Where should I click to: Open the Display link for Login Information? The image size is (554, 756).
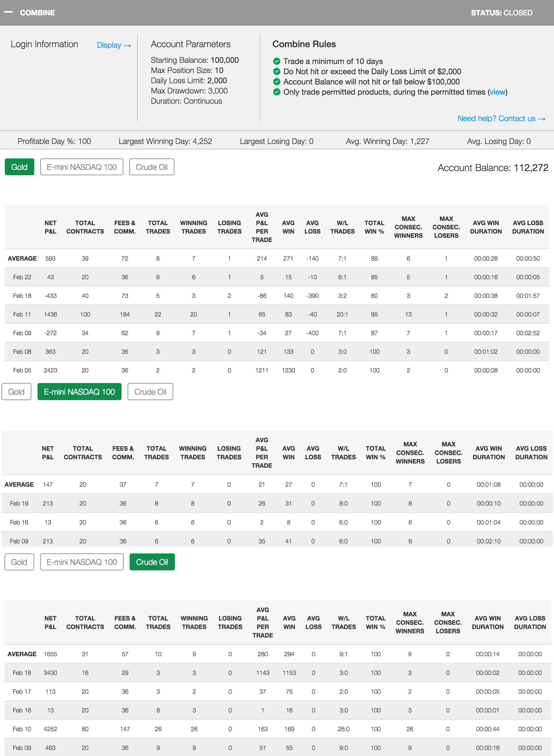(x=114, y=45)
